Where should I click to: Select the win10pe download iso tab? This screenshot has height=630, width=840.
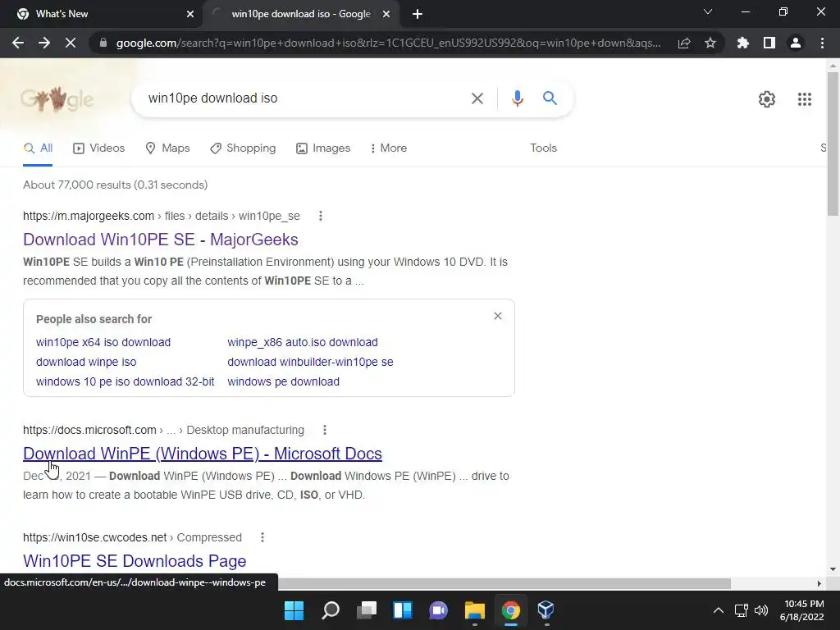point(300,14)
